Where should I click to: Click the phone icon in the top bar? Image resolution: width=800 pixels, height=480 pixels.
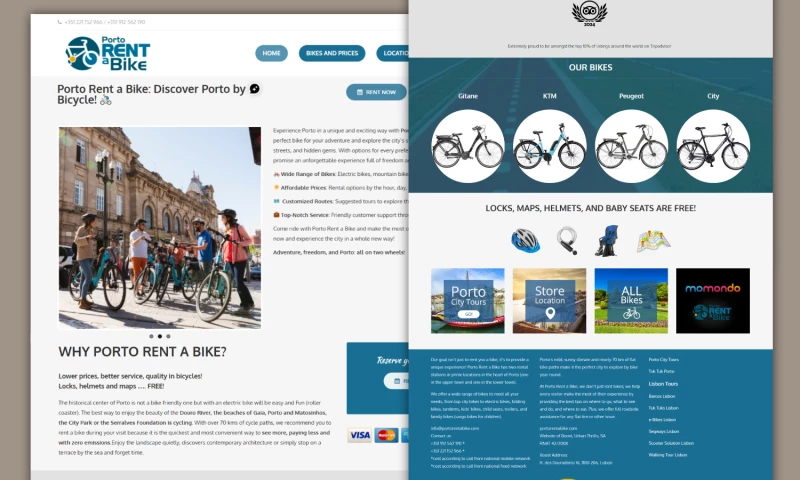(60, 22)
